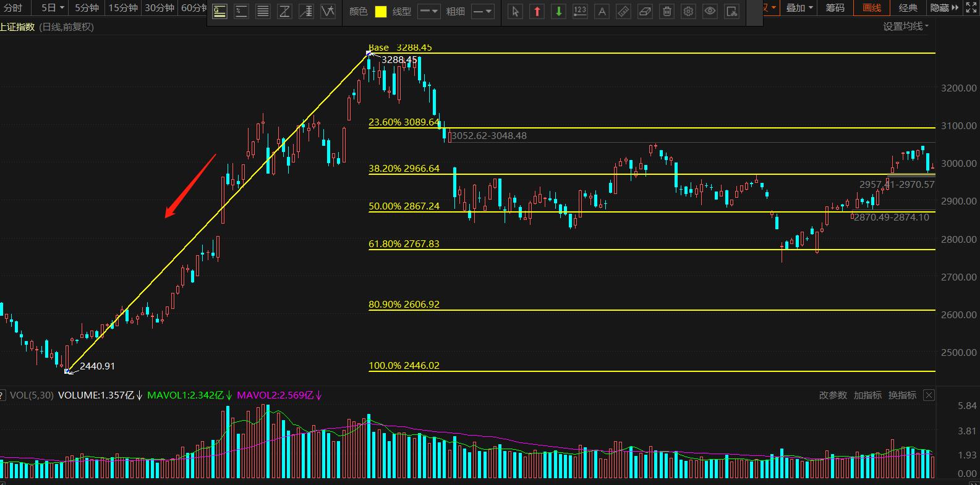
Task: Click 改参数 to modify indicator parameters
Action: coord(833,395)
